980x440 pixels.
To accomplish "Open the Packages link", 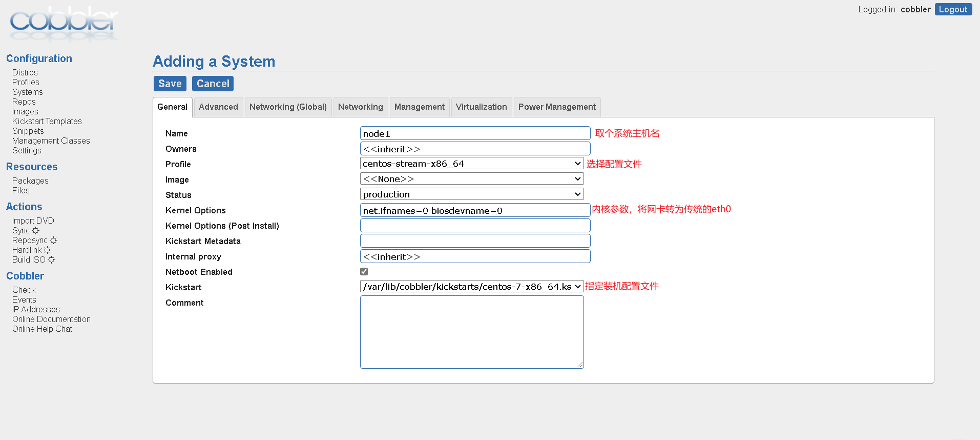I will [x=30, y=181].
